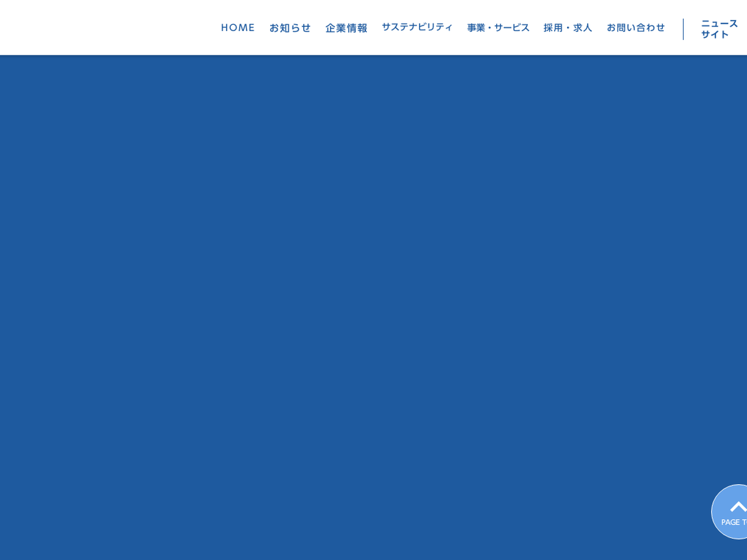The width and height of the screenshot is (747, 560).
Task: Open company information via 企業情報
Action: click(x=346, y=28)
